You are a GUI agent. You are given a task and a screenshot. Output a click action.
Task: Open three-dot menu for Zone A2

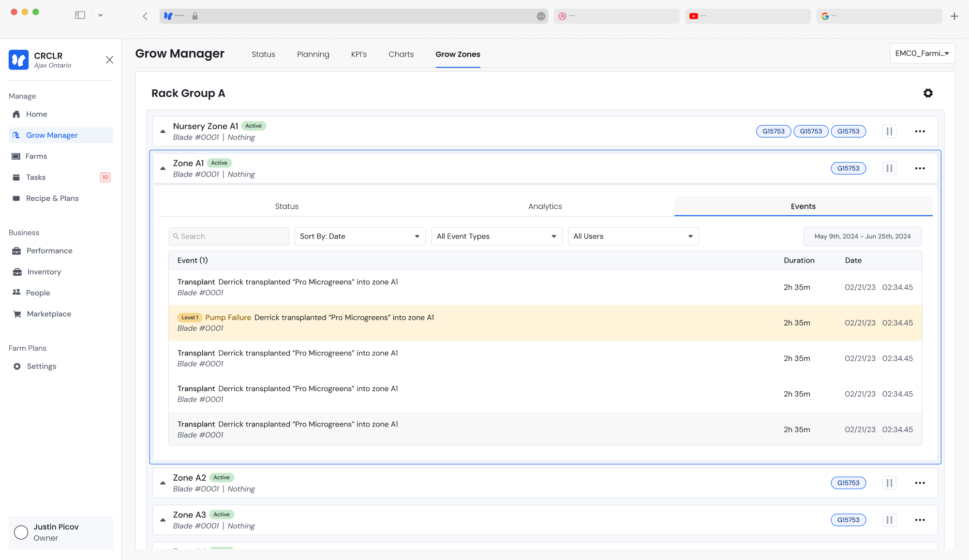920,483
